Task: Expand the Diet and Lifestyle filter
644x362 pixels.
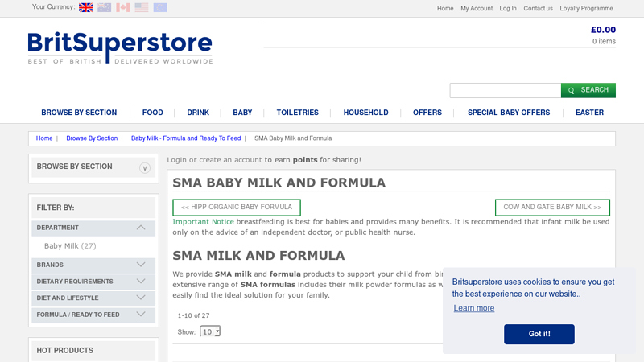Action: click(x=141, y=298)
